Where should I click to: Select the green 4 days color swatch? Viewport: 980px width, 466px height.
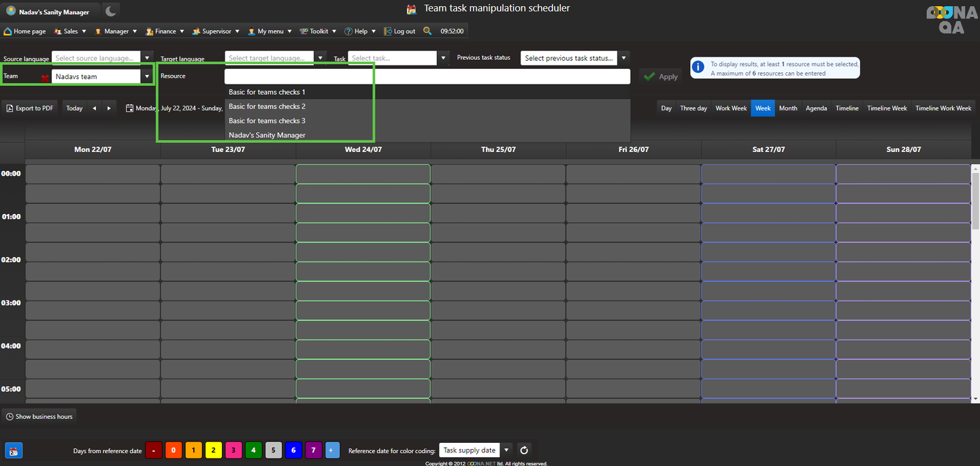(253, 450)
